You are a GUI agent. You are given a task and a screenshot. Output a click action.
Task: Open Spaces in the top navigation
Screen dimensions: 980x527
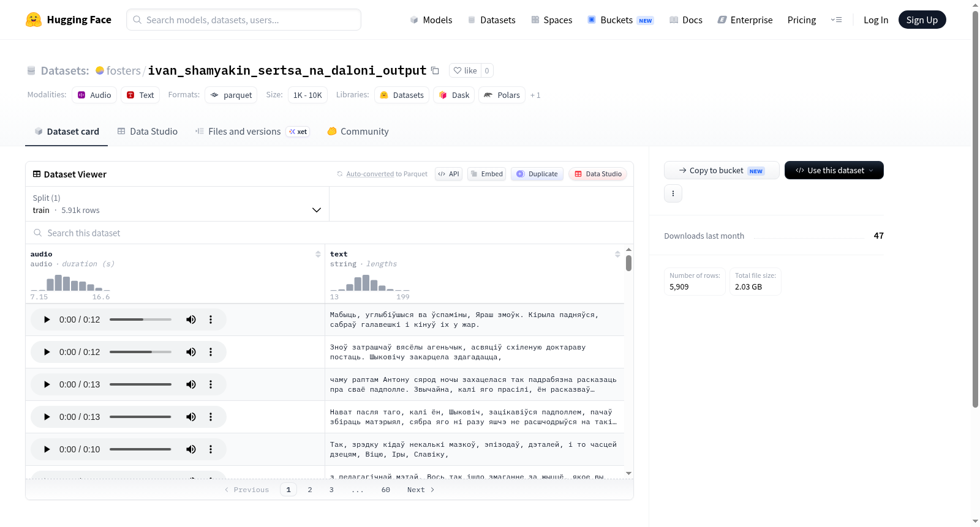(x=552, y=20)
